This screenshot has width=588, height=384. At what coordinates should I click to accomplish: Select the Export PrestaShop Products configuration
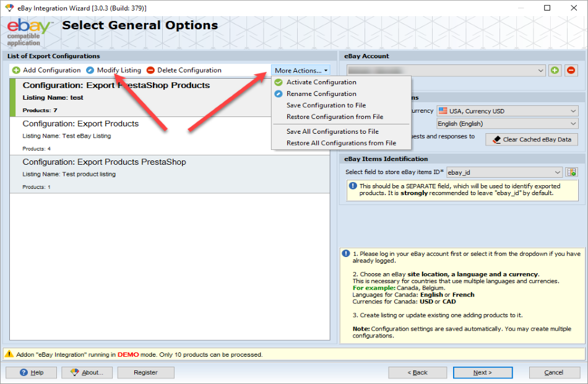click(141, 98)
